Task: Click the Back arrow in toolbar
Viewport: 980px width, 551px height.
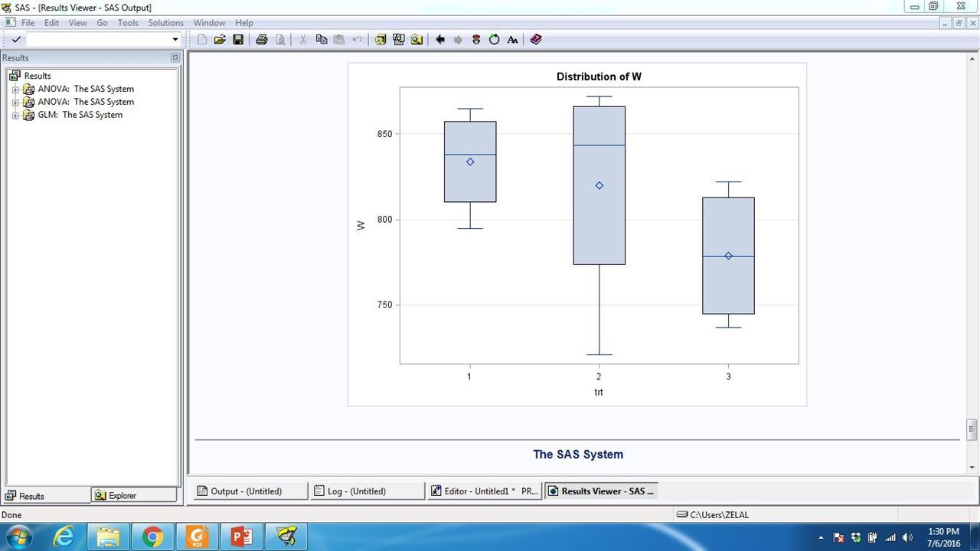Action: (440, 39)
